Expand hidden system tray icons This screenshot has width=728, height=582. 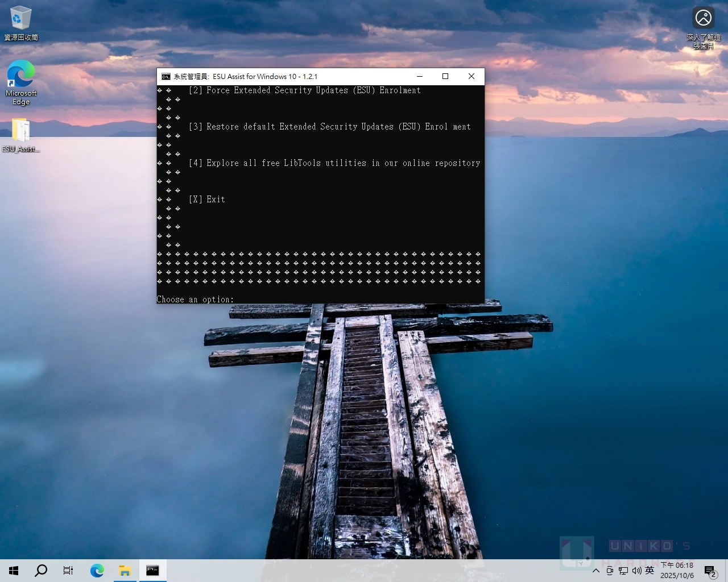pos(596,571)
